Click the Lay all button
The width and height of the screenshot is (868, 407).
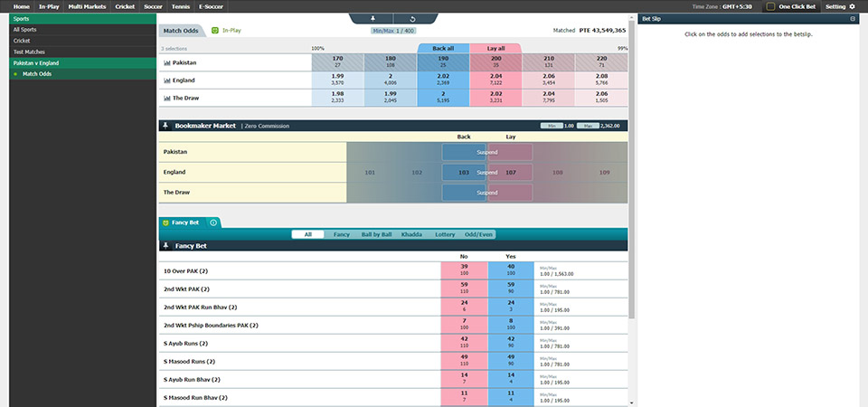[495, 48]
